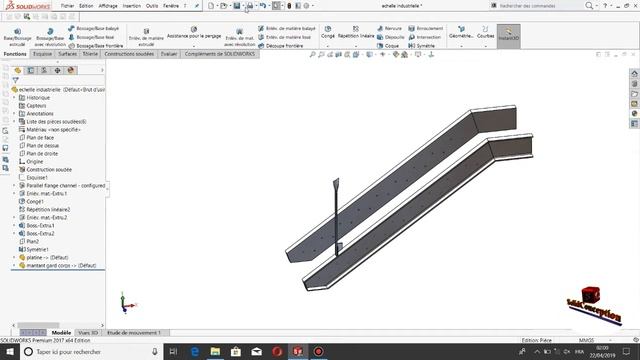Switch to the Evaluer tab
640x360 pixels.
point(169,54)
